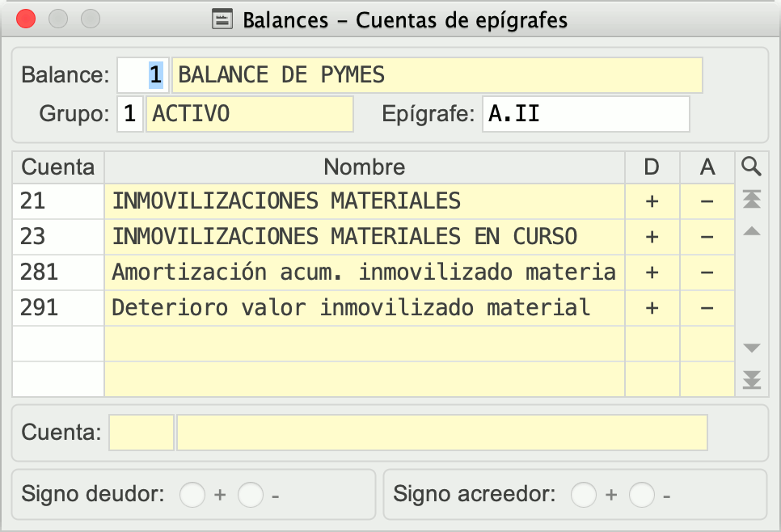Select plus option for Signo deudor

click(192, 494)
